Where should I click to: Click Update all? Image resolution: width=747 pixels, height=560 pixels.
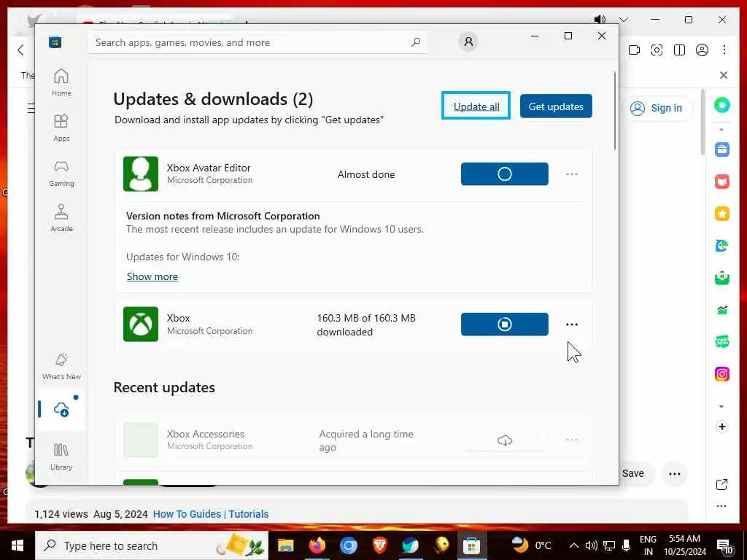click(476, 106)
